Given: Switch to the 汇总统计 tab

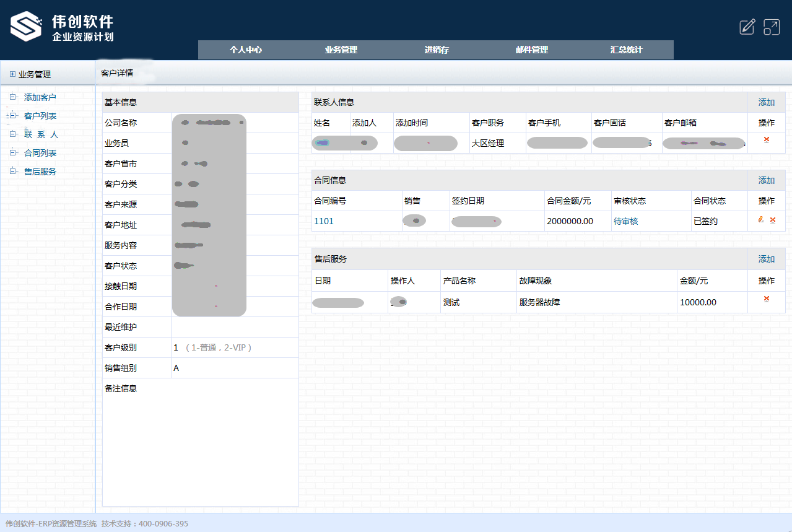Looking at the screenshot, I should click(625, 50).
